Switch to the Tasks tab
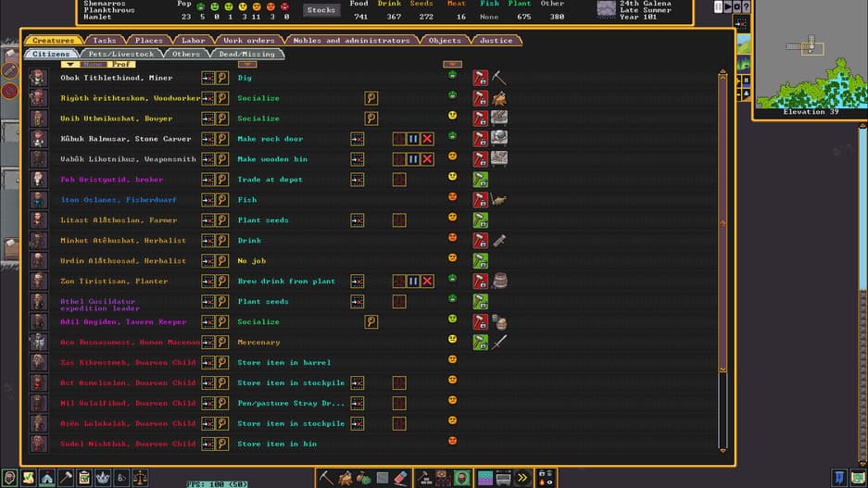868x488 pixels. coord(104,41)
